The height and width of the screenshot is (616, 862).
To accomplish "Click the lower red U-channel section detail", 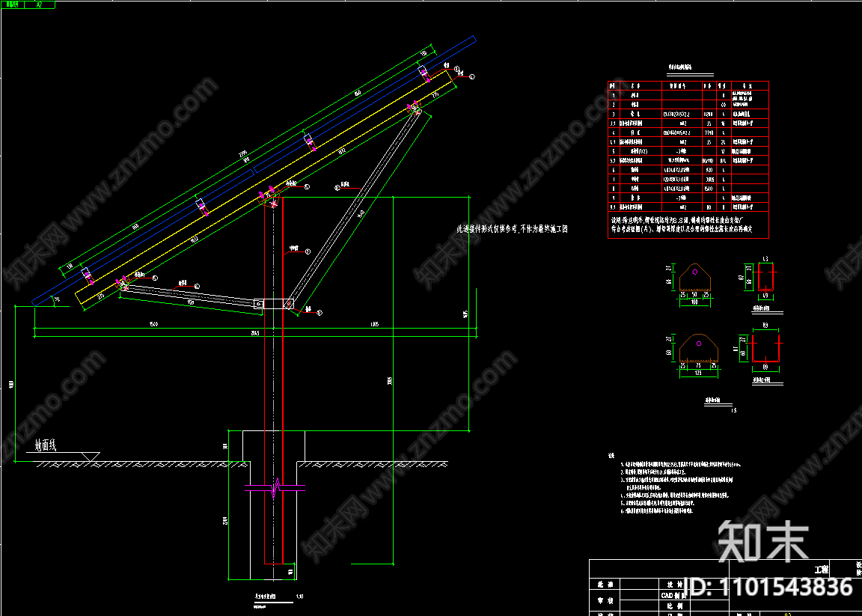I will pyautogui.click(x=765, y=350).
